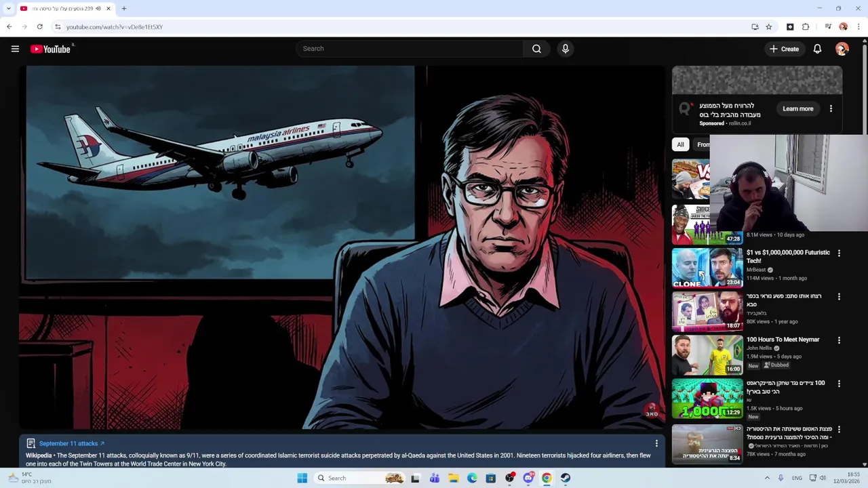
Task: Open options for Futuristic Tech video
Action: pos(839,253)
